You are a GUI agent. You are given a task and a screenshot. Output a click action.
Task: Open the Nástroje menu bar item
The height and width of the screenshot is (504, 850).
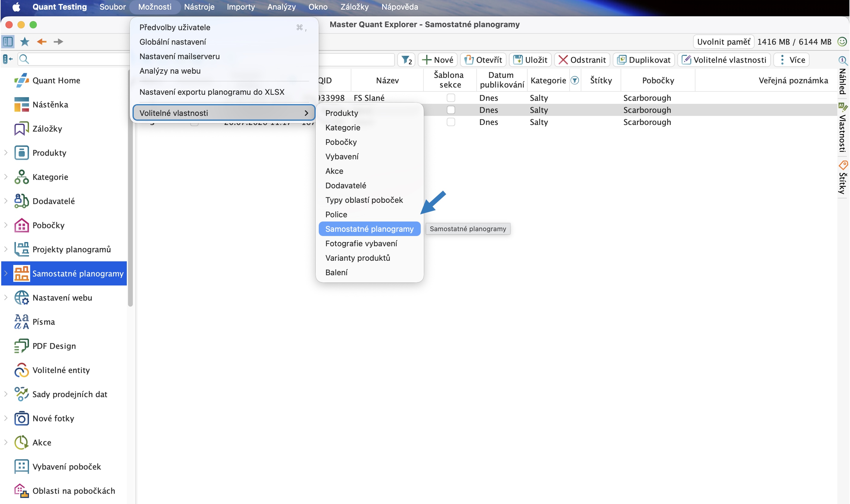[x=199, y=7]
